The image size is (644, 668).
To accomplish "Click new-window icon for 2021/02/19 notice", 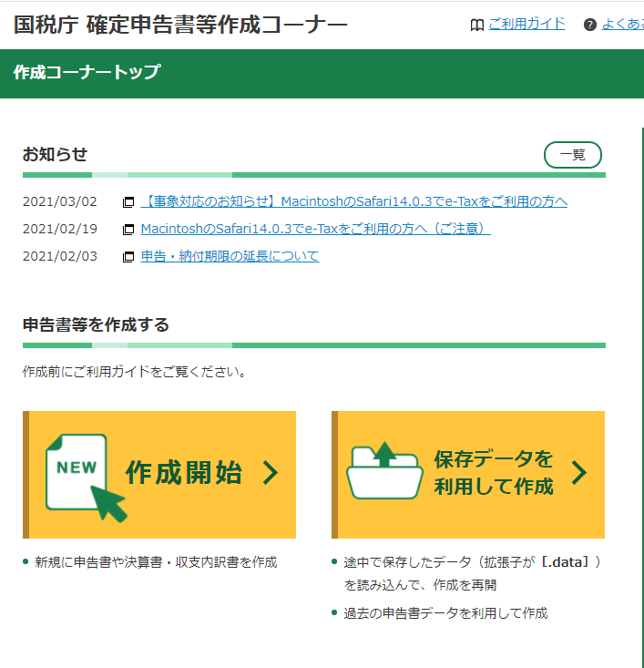I will 128,230.
